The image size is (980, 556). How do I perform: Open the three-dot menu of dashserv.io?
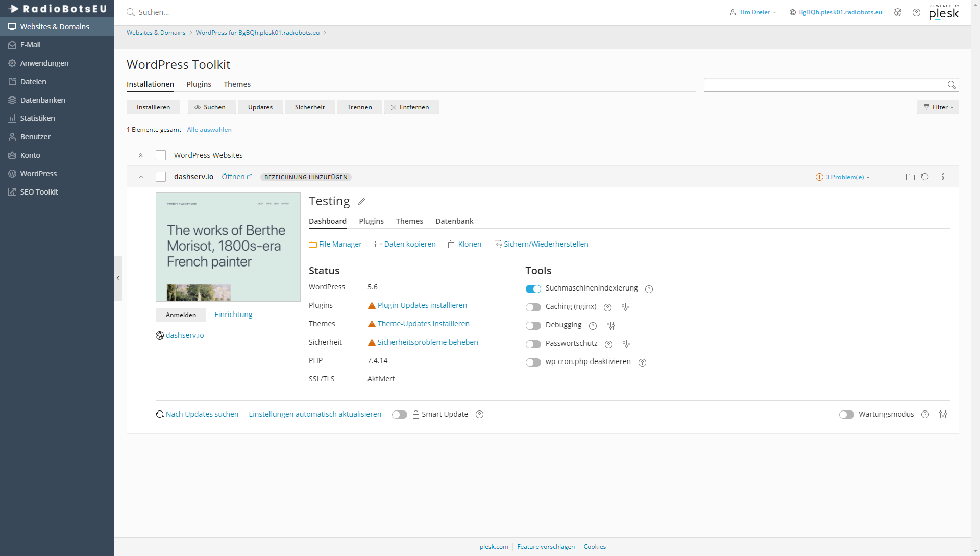tap(943, 177)
